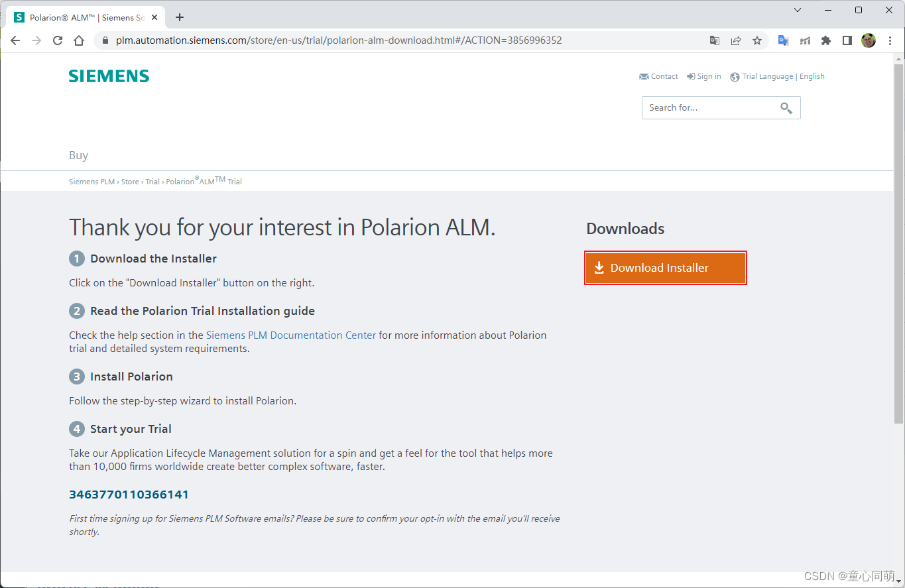Click 'Install Polarion' step heading
This screenshot has width=905, height=588.
pyautogui.click(x=131, y=377)
